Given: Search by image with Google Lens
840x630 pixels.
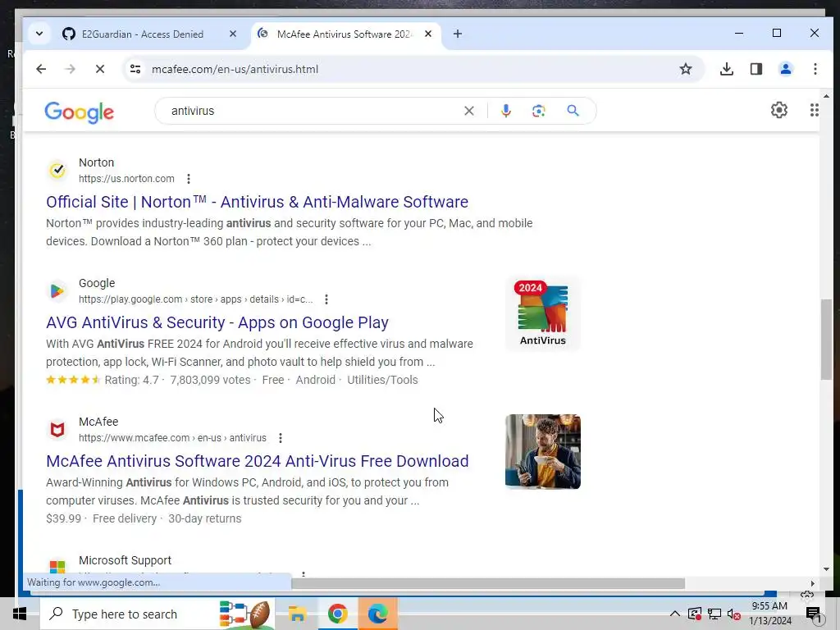Looking at the screenshot, I should [x=538, y=111].
